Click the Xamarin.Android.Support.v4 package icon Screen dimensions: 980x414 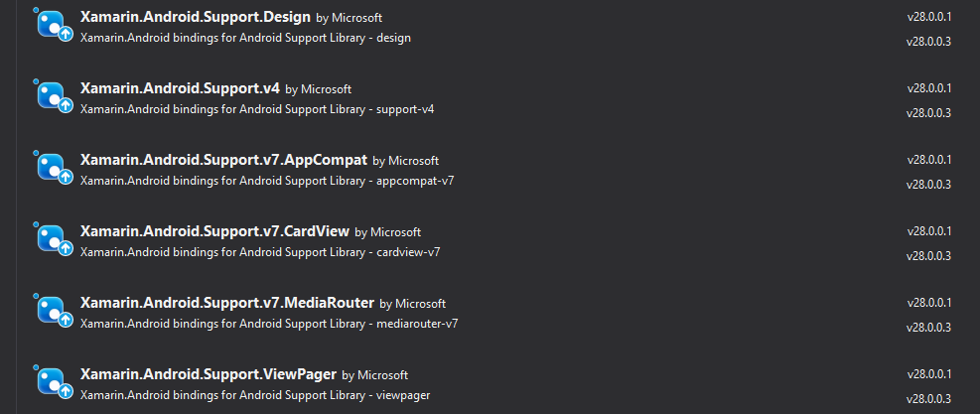tap(54, 97)
